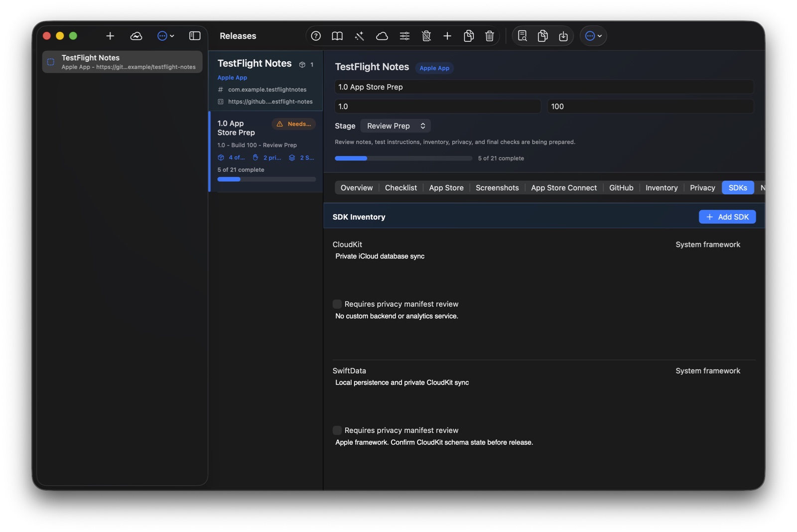Open the help question mark icon

point(316,36)
